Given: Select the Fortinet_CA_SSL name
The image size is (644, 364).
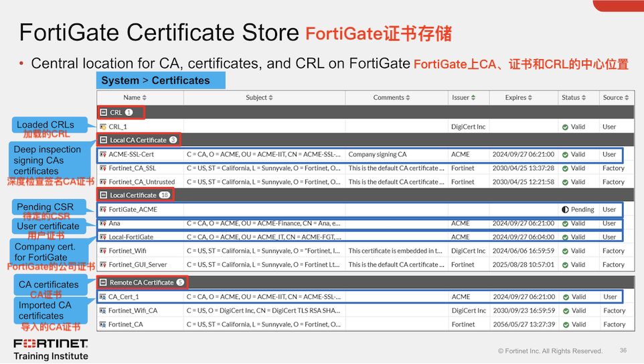Looking at the screenshot, I should [x=133, y=168].
